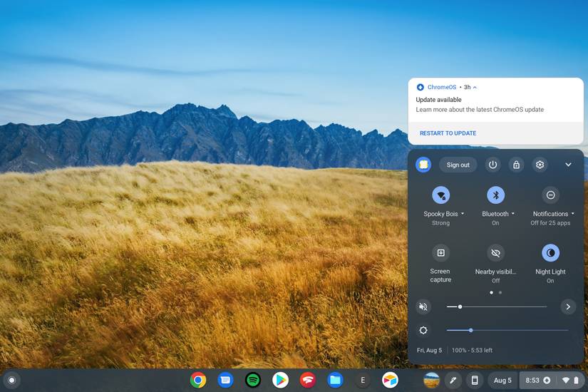Launch Stadia from the shelf
The height and width of the screenshot is (392, 588).
coord(307,380)
